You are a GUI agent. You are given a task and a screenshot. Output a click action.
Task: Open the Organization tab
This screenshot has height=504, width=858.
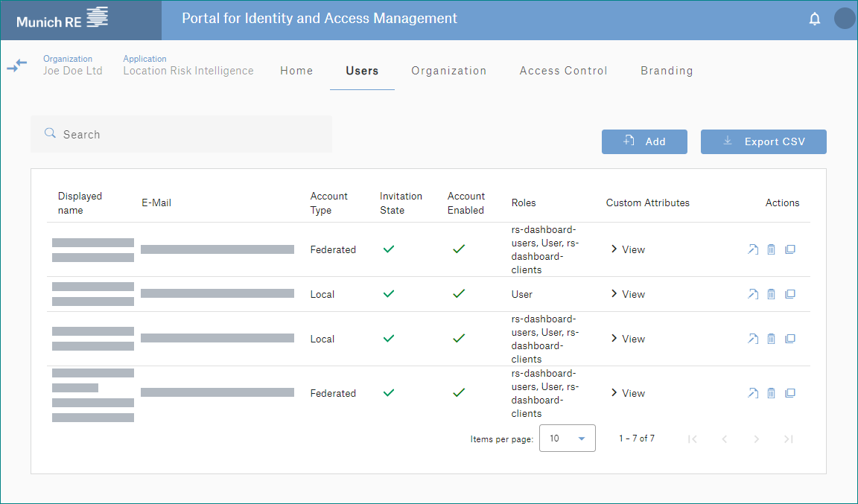(x=448, y=71)
